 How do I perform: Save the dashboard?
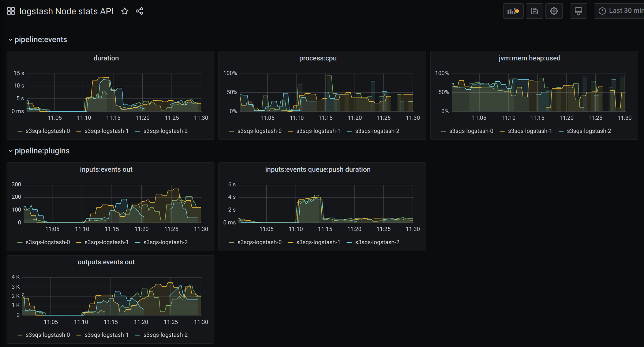coord(535,11)
